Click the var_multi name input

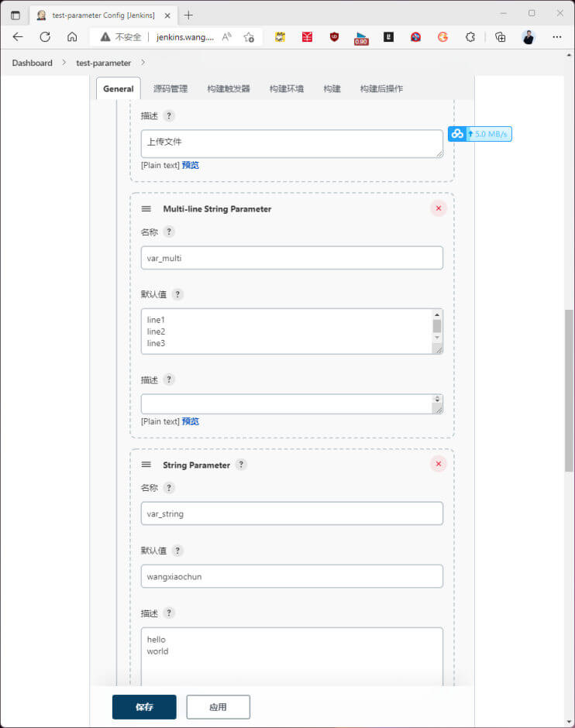coord(291,258)
